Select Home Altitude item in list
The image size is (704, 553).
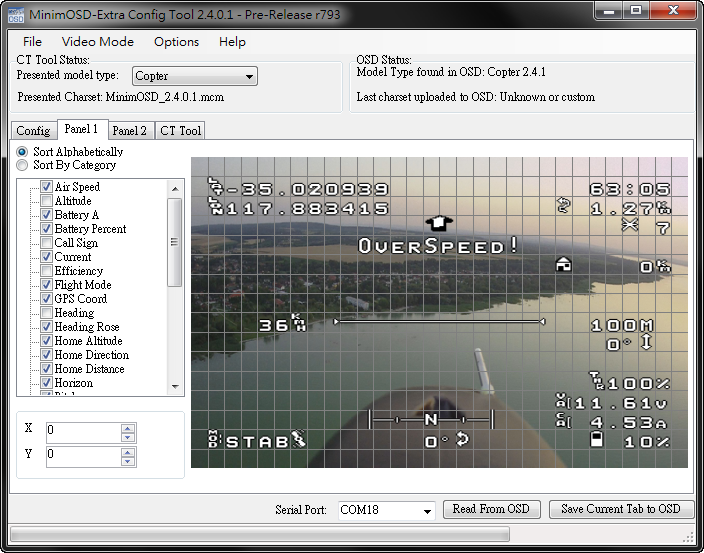[88, 341]
